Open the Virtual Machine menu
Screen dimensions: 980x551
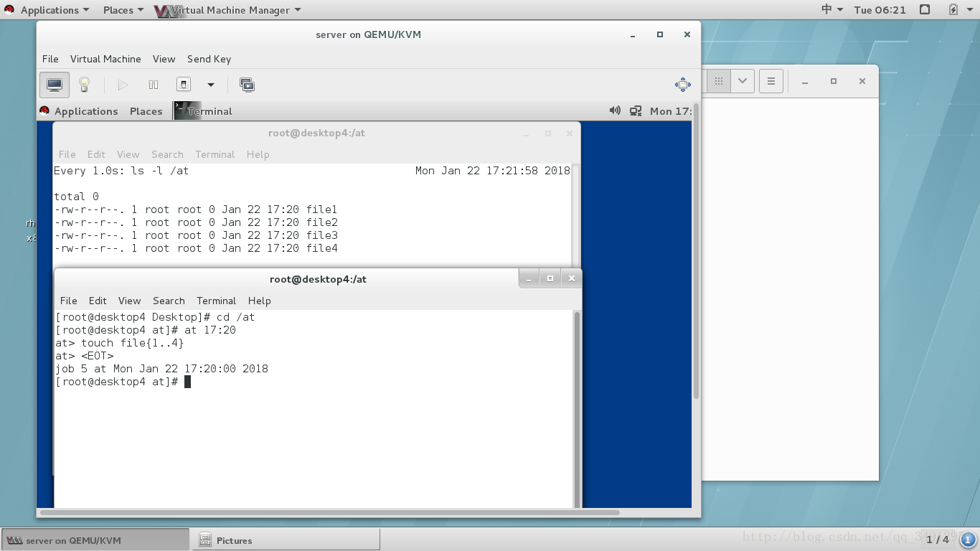(105, 59)
